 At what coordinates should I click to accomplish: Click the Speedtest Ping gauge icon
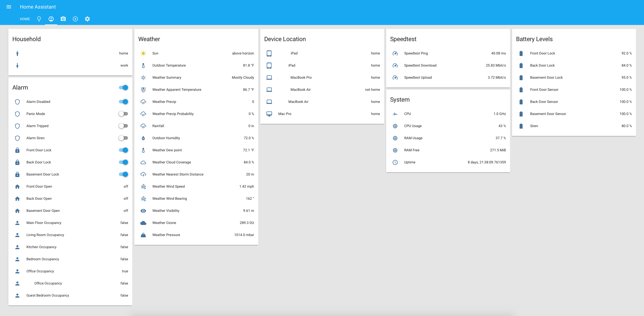[x=395, y=53]
